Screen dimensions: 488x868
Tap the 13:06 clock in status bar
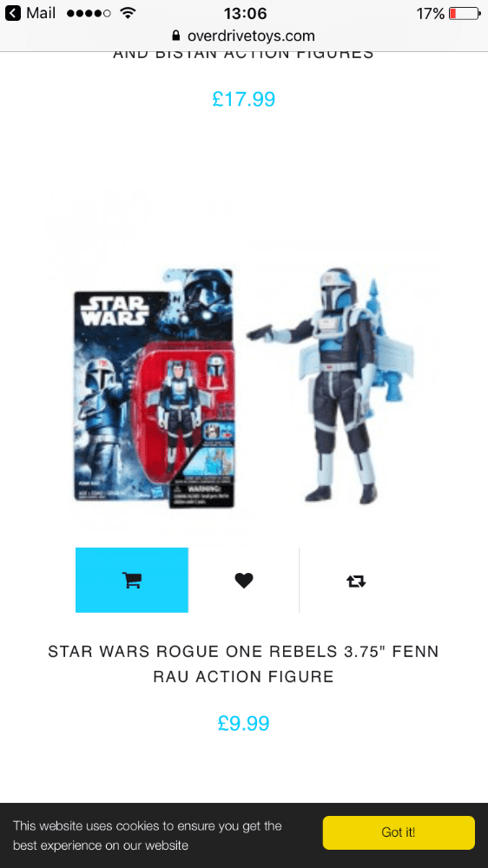246,13
